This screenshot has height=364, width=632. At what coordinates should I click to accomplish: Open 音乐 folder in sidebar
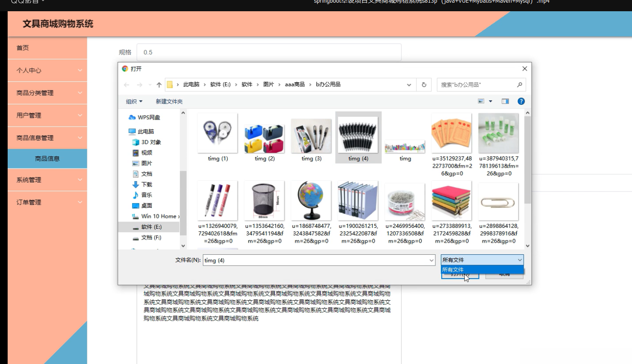(142, 195)
